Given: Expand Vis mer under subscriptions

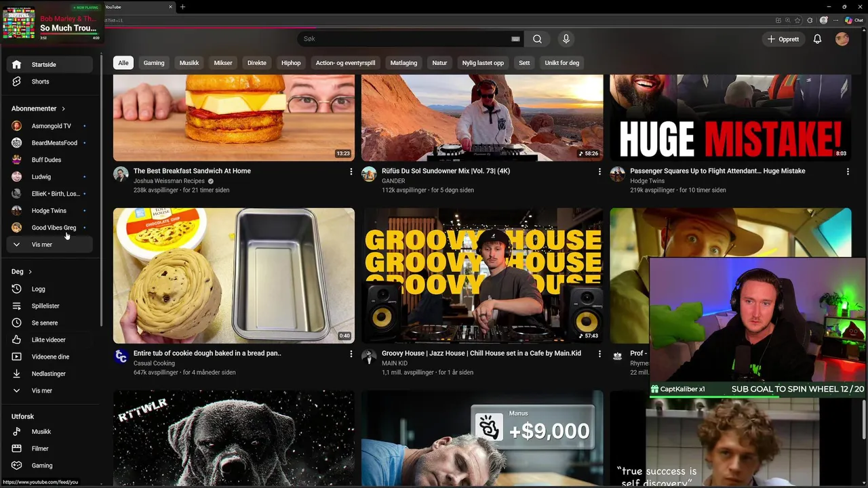Looking at the screenshot, I should [x=50, y=245].
